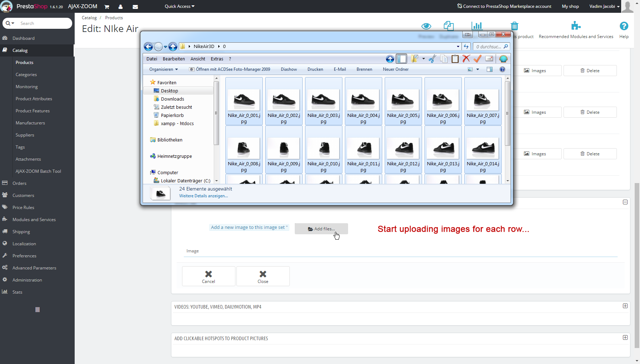Expand the Videos: YouTube, Vimeo section
640x364 pixels.
(x=625, y=306)
